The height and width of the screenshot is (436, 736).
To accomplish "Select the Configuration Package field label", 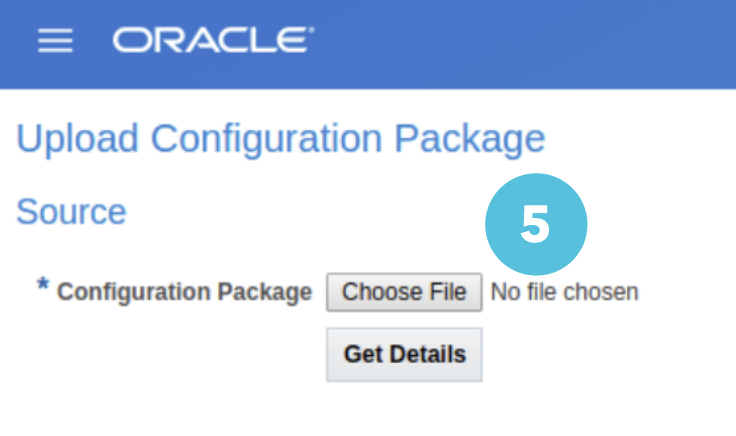I will pyautogui.click(x=184, y=292).
